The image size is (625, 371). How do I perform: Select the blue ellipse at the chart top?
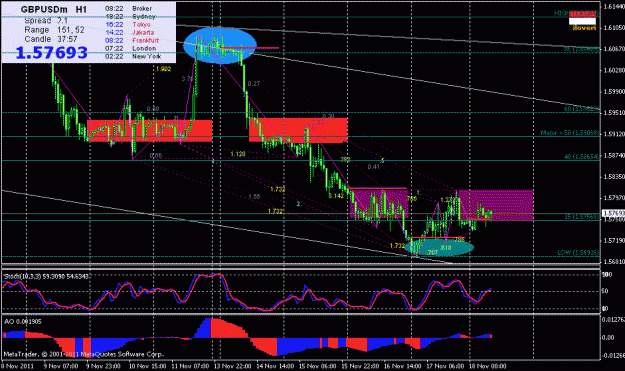pos(220,45)
